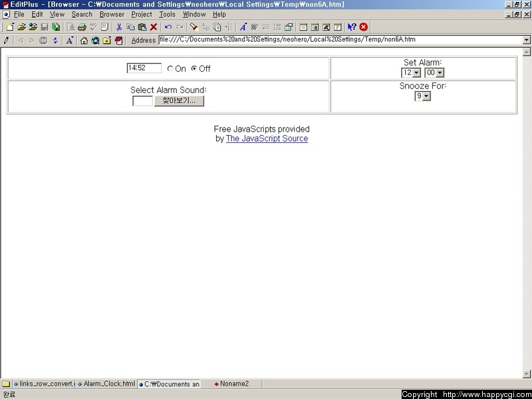Turn the alarm On with radio button
This screenshot has height=399, width=532.
[x=170, y=68]
